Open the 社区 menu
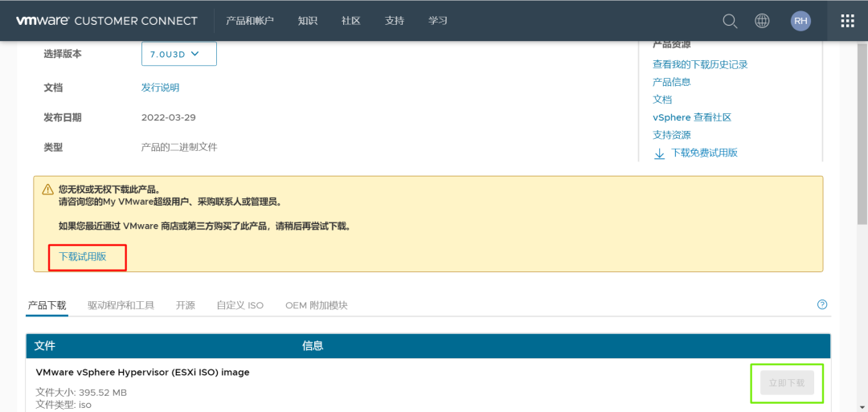Screen dimensions: 868x412 pyautogui.click(x=351, y=21)
